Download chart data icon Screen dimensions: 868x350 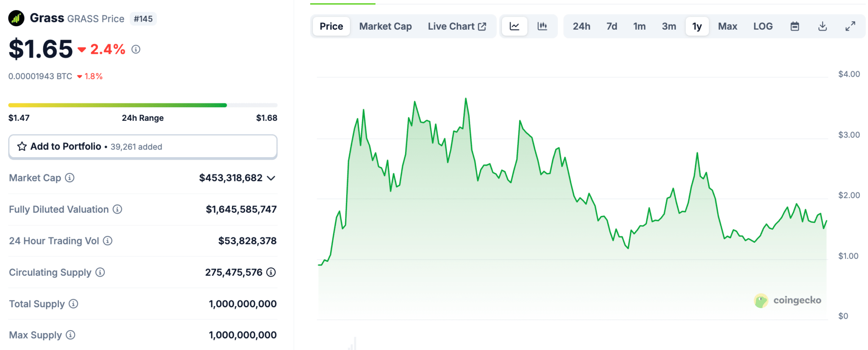(x=822, y=26)
